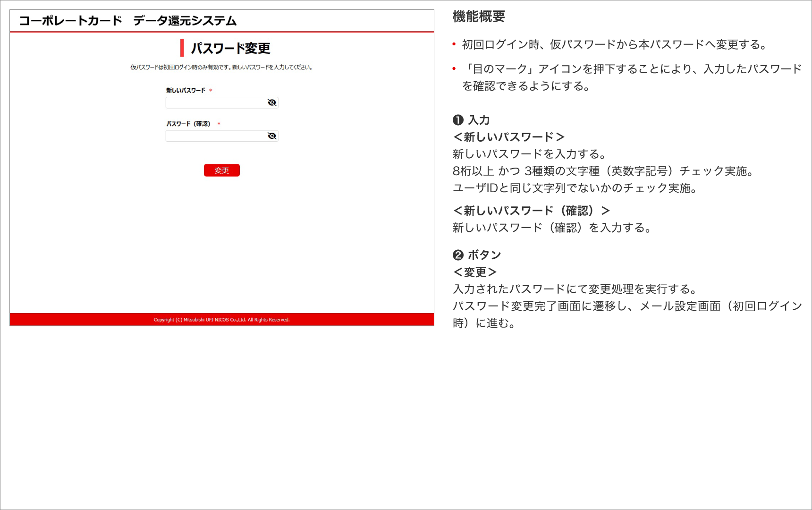812x510 pixels.
Task: Click the circled number 1 icon
Action: click(458, 120)
